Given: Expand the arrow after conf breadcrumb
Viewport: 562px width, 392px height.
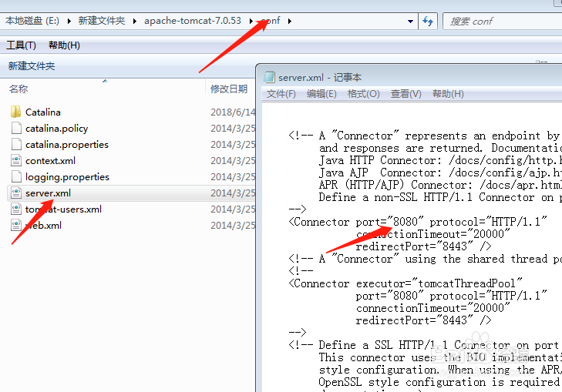Looking at the screenshot, I should [x=290, y=21].
